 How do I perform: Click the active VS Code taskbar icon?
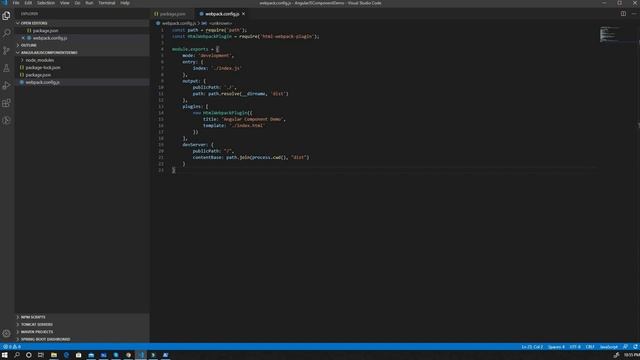[141, 355]
